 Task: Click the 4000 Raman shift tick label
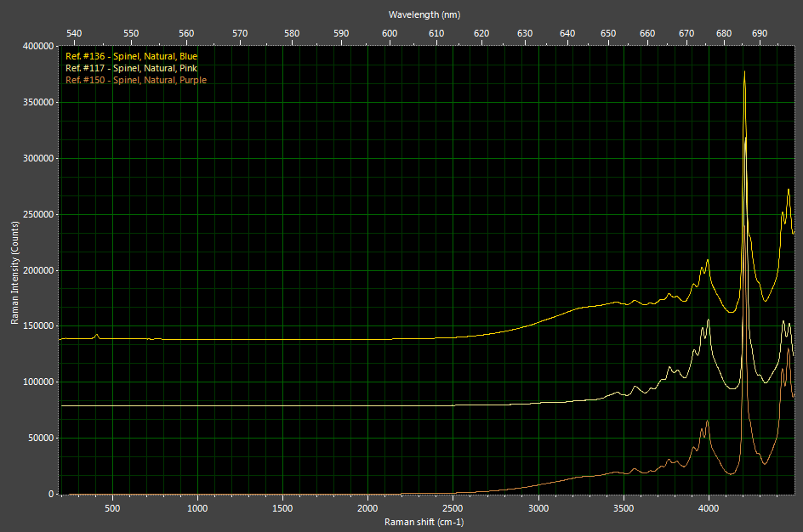tap(709, 508)
